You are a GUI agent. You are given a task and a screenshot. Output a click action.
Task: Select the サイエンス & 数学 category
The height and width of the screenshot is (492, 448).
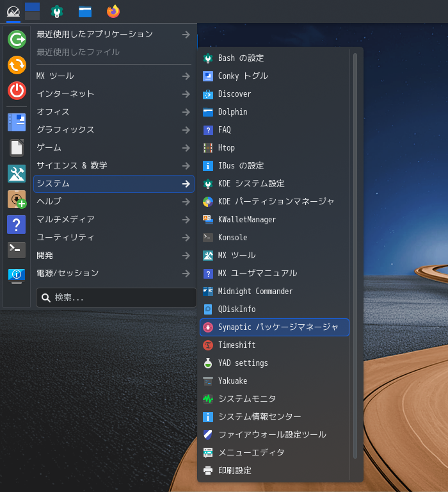pyautogui.click(x=114, y=165)
